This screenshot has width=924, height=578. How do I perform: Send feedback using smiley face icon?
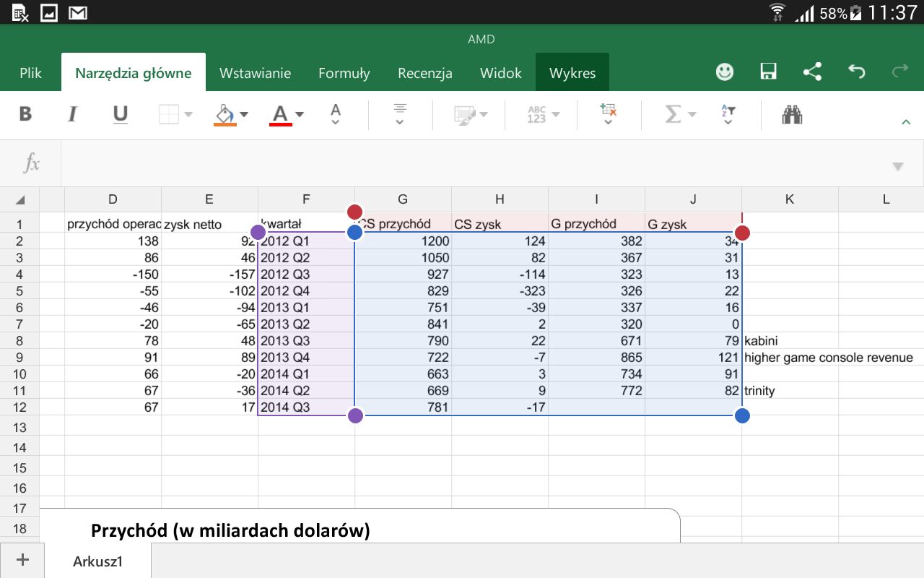(724, 72)
